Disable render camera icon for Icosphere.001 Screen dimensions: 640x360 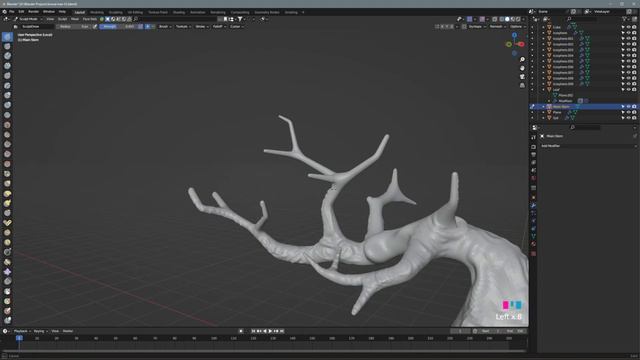click(634, 38)
